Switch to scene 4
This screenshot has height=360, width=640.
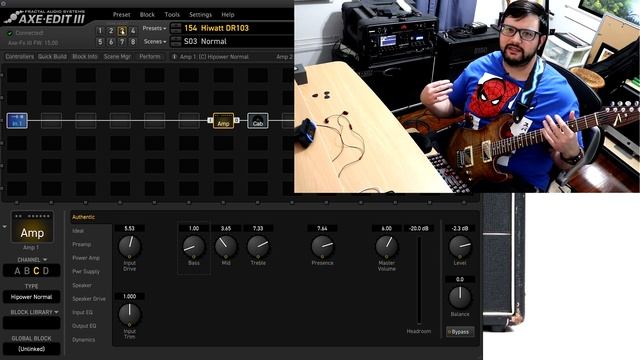pyautogui.click(x=133, y=31)
